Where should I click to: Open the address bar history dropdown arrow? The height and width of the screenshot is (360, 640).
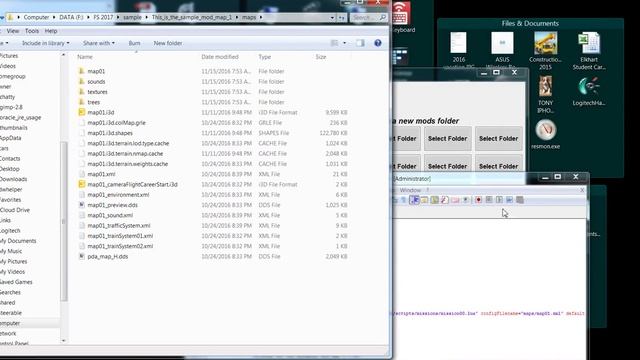(332, 18)
